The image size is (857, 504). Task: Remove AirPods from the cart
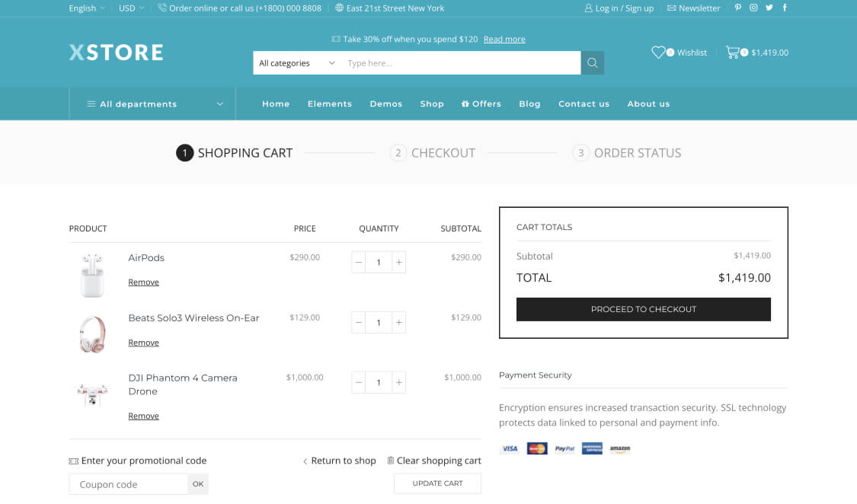143,282
